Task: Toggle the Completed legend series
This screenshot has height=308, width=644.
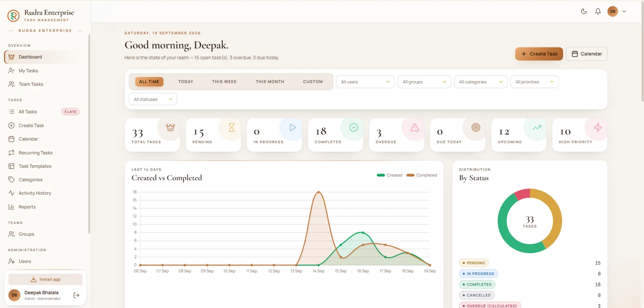Action: (421, 175)
